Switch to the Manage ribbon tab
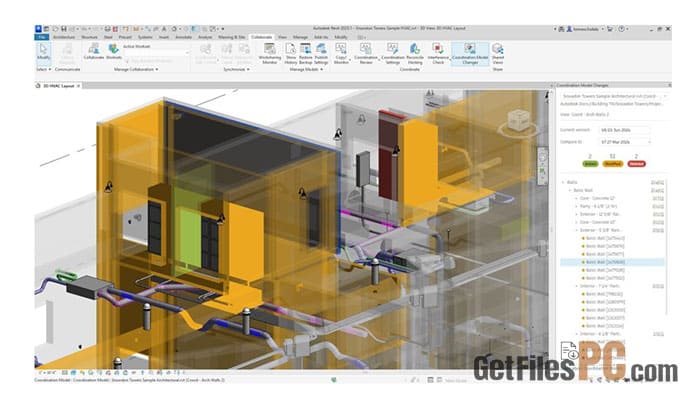The width and height of the screenshot is (700, 410). click(x=300, y=38)
